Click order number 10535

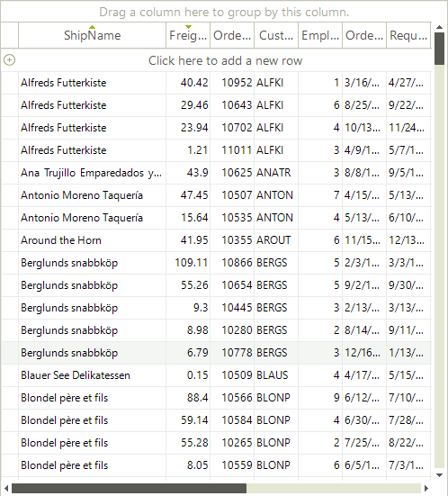coord(237,218)
